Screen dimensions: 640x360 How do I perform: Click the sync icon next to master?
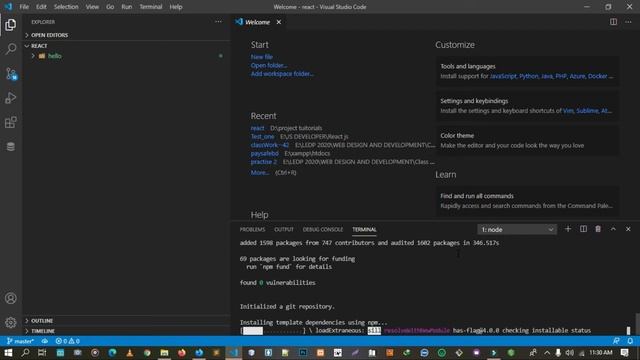(44, 341)
